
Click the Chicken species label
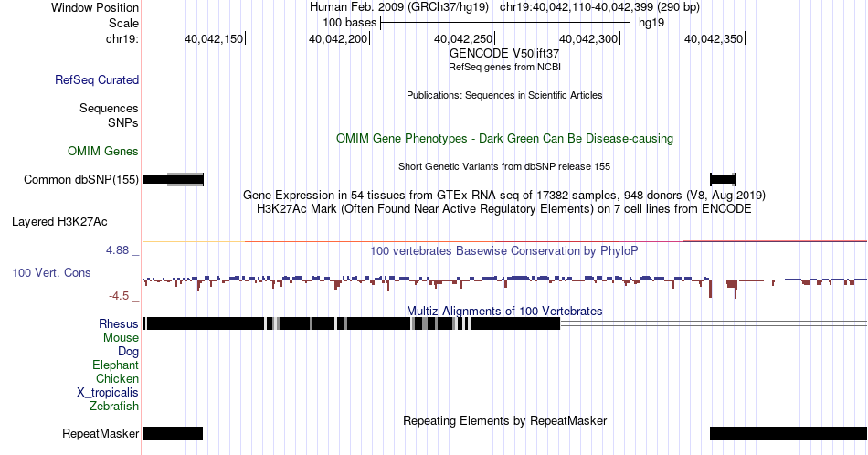pyautogui.click(x=117, y=378)
